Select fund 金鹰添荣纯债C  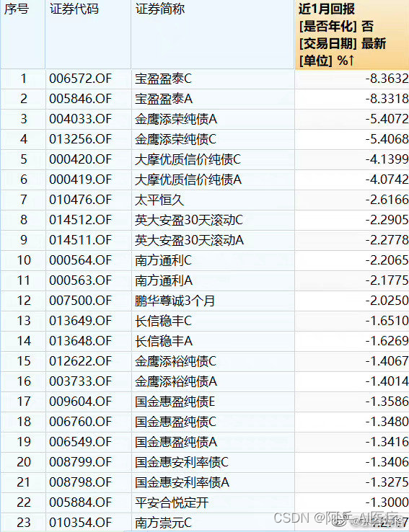pyautogui.click(x=175, y=139)
